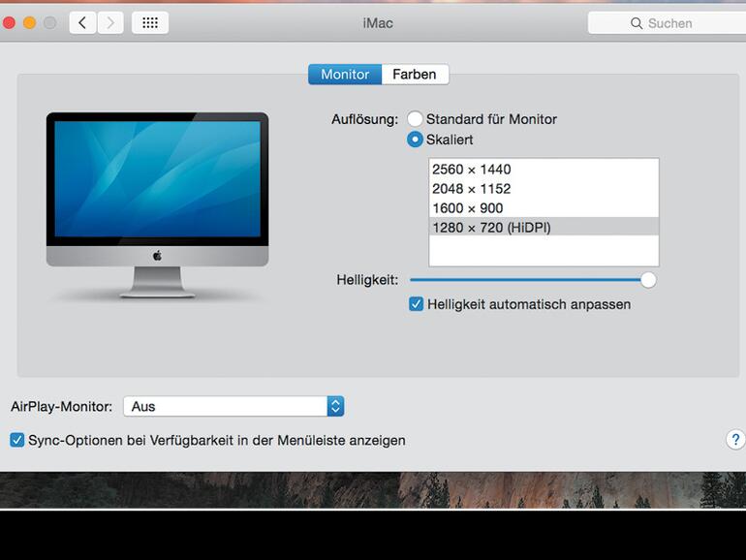The image size is (746, 560).
Task: Close the iMac window with red button
Action: (x=9, y=23)
